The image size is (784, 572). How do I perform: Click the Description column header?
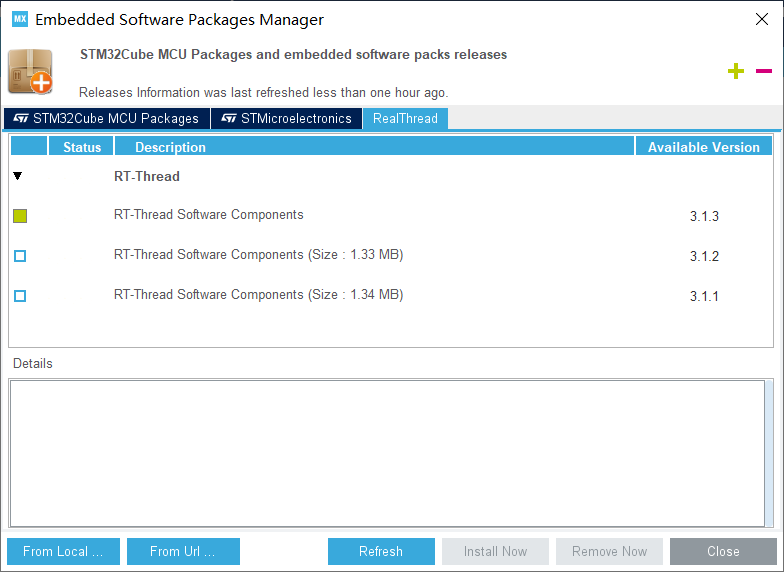coord(374,147)
